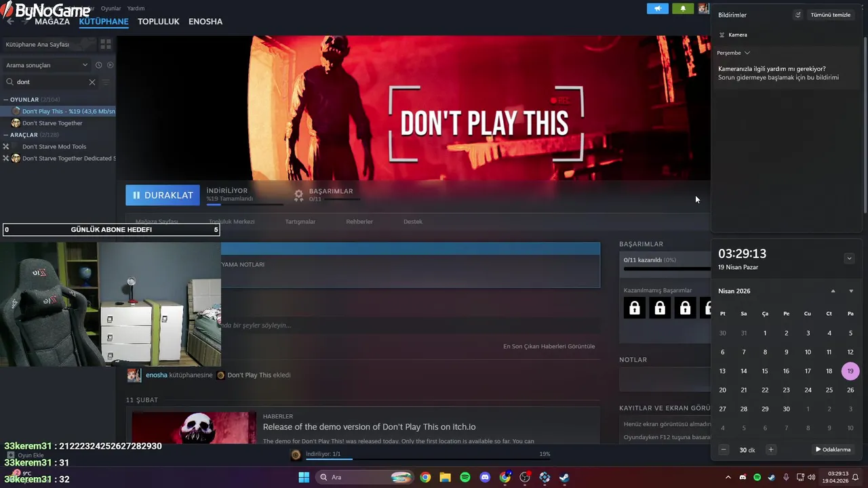Collapse the OYUNLAR category
Screen dimensions: 868x488
tap(6, 100)
